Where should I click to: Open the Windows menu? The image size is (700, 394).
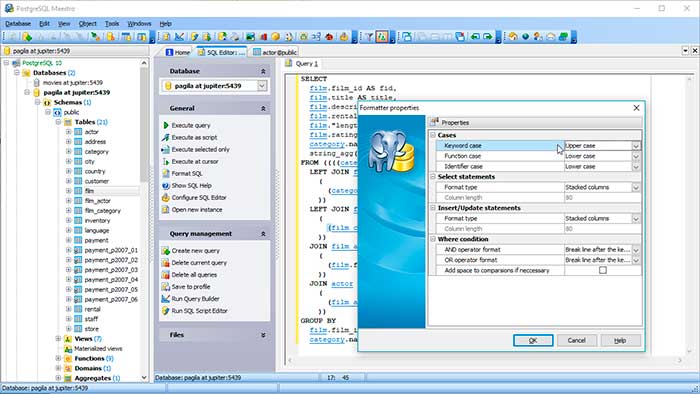tap(139, 24)
